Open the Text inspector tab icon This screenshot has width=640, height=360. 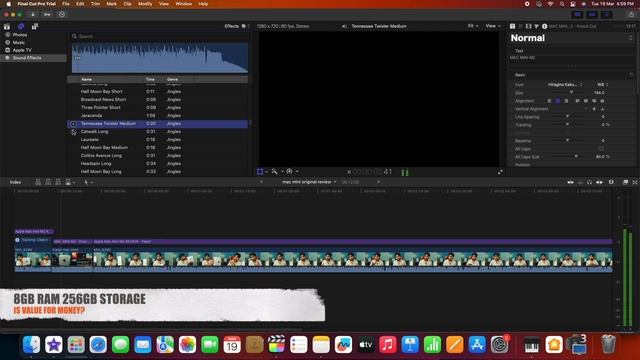point(512,26)
